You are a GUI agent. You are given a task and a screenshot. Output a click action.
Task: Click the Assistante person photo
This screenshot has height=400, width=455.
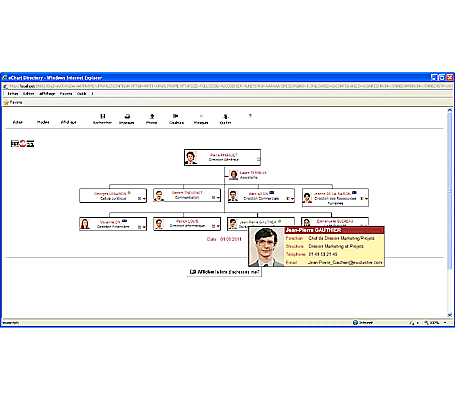tap(234, 175)
